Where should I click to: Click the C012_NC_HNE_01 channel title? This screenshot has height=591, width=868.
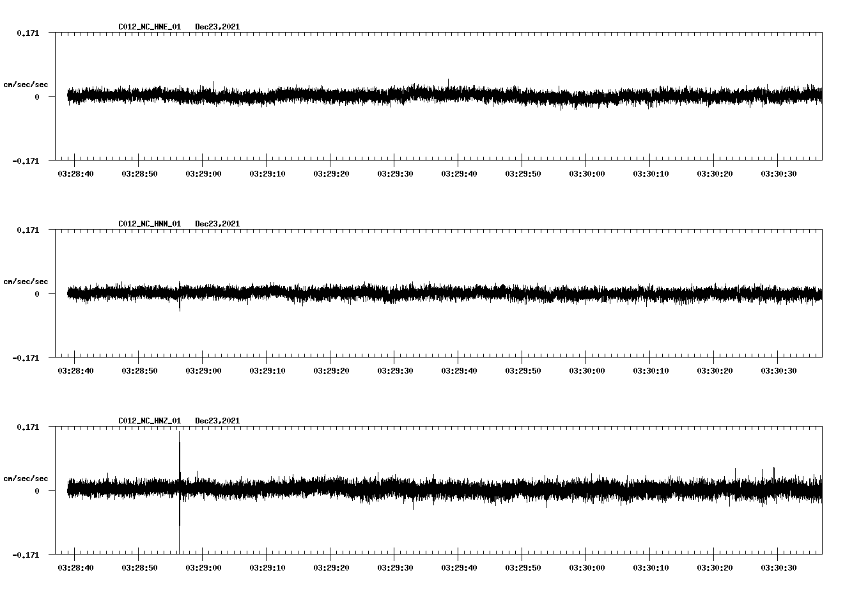(150, 27)
